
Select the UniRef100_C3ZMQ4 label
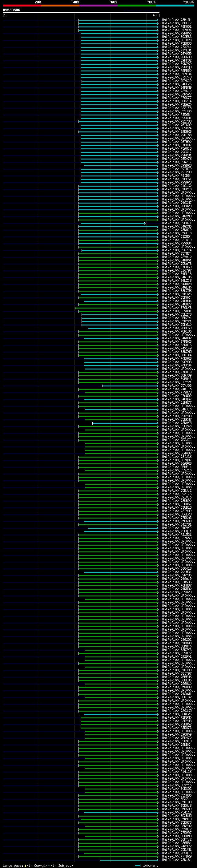coord(177,236)
